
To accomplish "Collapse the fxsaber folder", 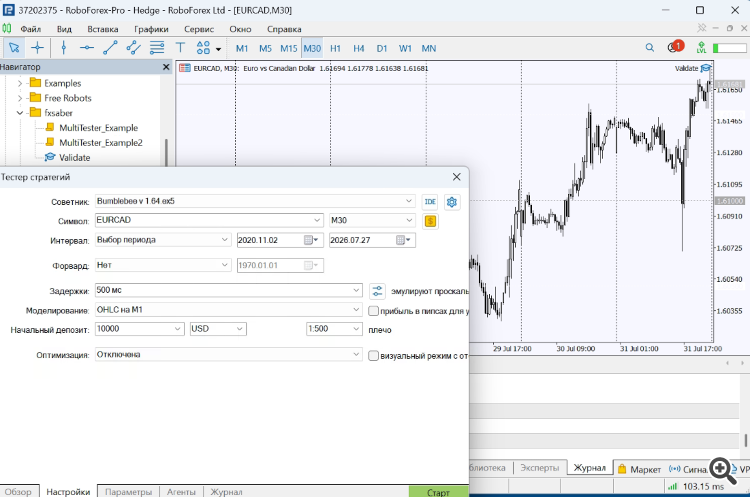I will pos(20,113).
